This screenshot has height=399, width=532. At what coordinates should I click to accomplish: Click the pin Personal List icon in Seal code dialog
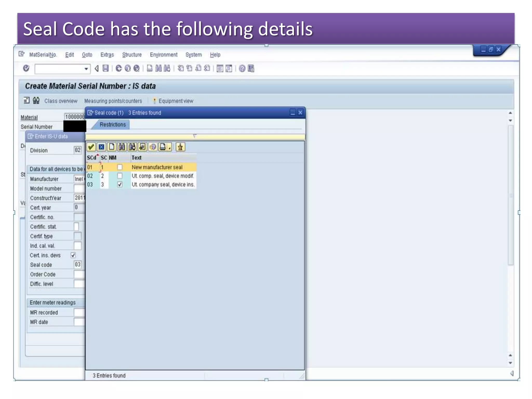coord(180,147)
